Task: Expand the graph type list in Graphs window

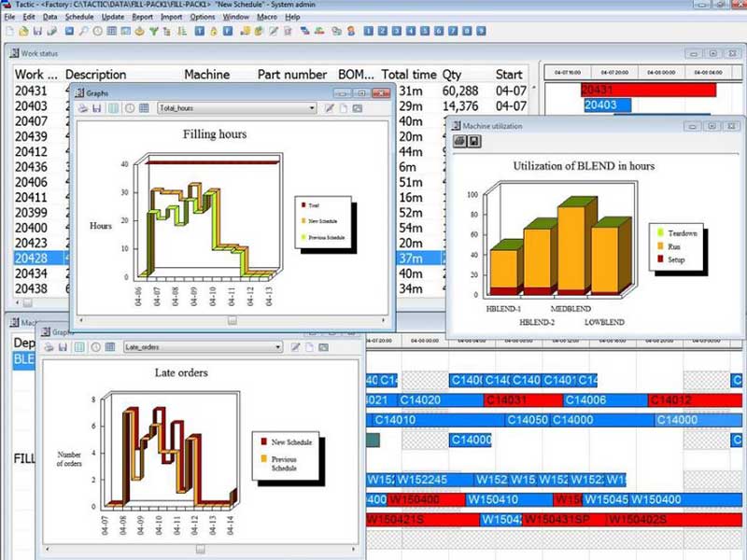Action: [x=315, y=108]
